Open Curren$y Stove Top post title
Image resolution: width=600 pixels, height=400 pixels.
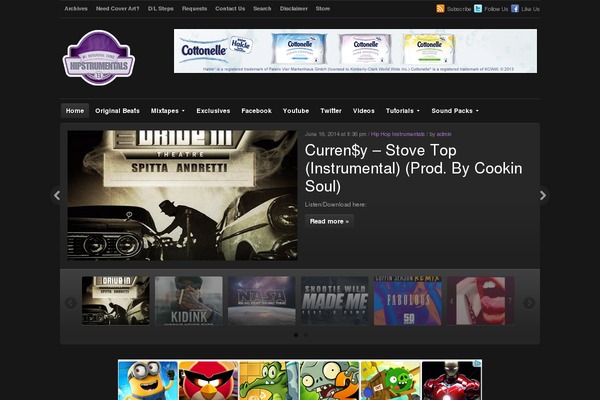tap(413, 168)
